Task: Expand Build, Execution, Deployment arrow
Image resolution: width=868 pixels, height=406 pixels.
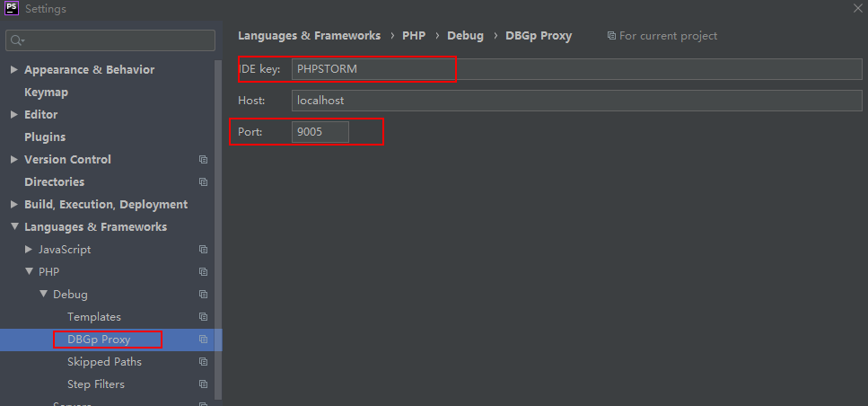Action: point(13,205)
